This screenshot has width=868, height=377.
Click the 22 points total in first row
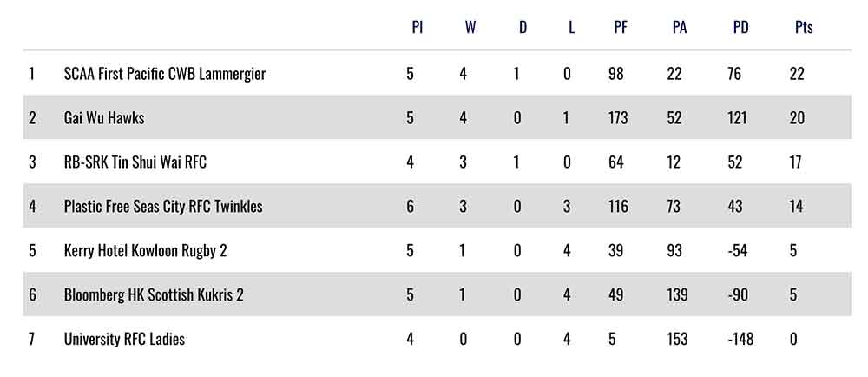click(x=797, y=74)
